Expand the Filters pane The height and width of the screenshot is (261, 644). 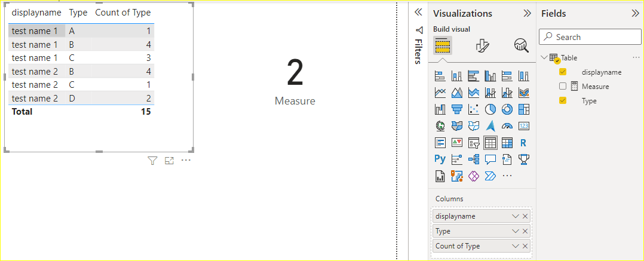pos(419,13)
